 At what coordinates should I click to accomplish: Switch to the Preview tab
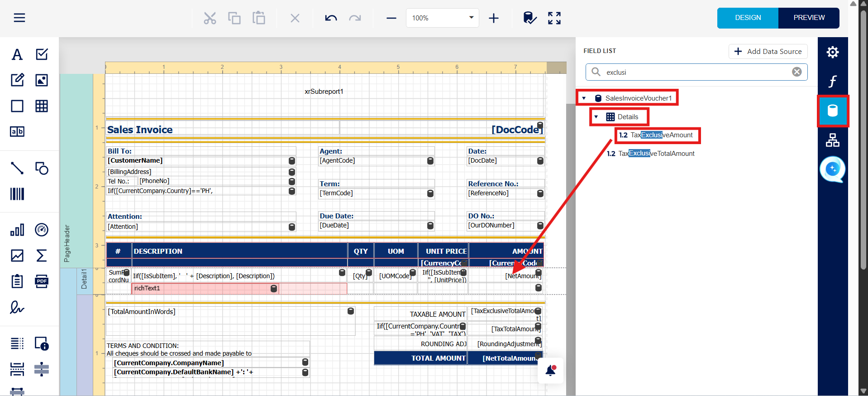pyautogui.click(x=809, y=18)
